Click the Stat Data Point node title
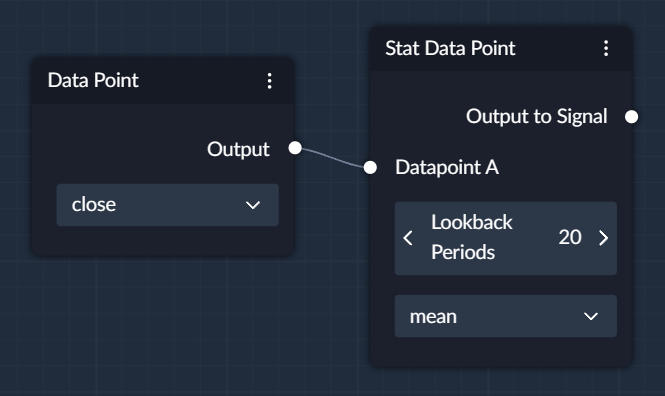 coord(450,48)
